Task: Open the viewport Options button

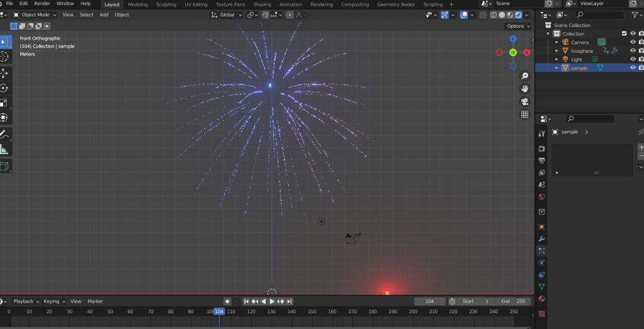Action: click(x=517, y=26)
